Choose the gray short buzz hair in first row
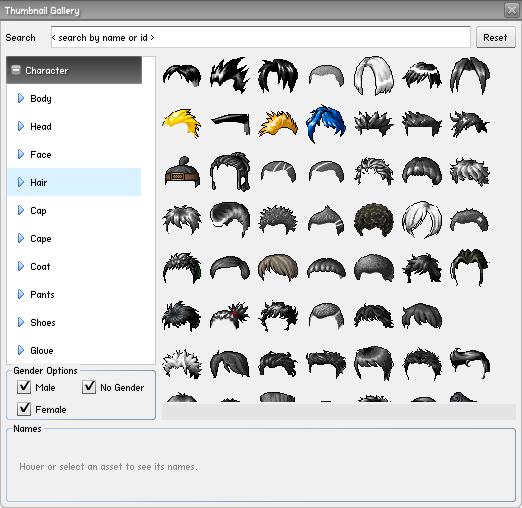Screen dimensions: 522x508 point(326,76)
